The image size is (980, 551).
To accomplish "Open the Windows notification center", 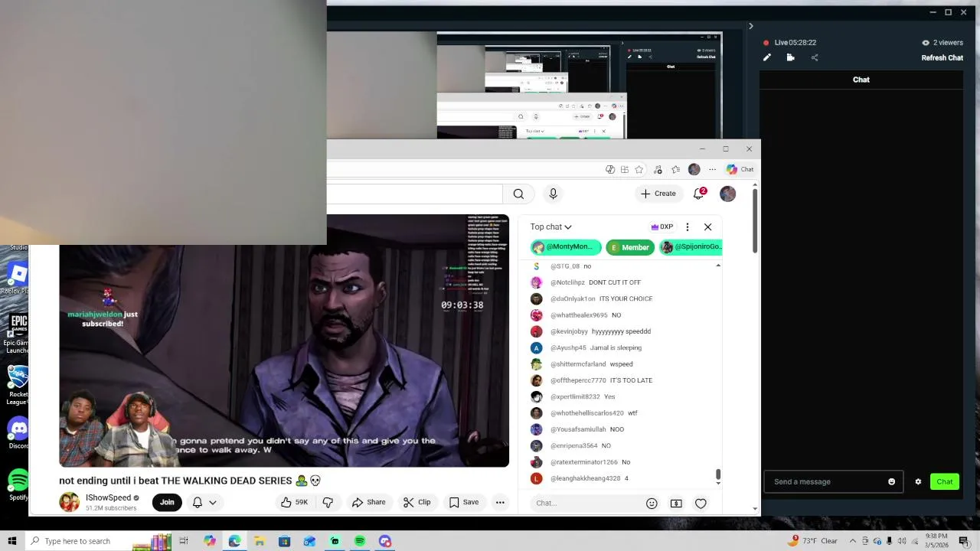I will pyautogui.click(x=963, y=541).
